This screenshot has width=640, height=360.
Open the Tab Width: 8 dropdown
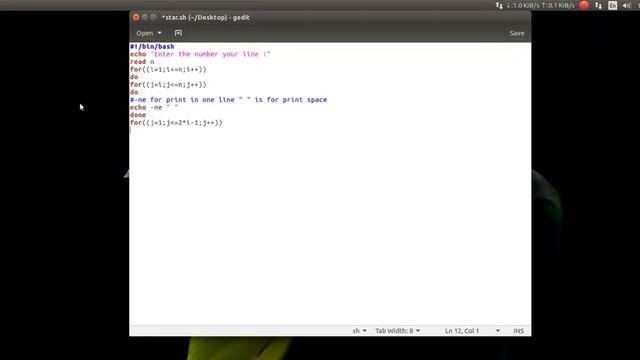398,331
